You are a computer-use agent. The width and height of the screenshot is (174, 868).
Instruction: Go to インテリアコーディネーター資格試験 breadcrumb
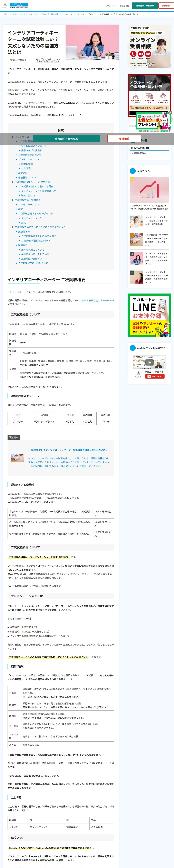pyautogui.click(x=43, y=14)
